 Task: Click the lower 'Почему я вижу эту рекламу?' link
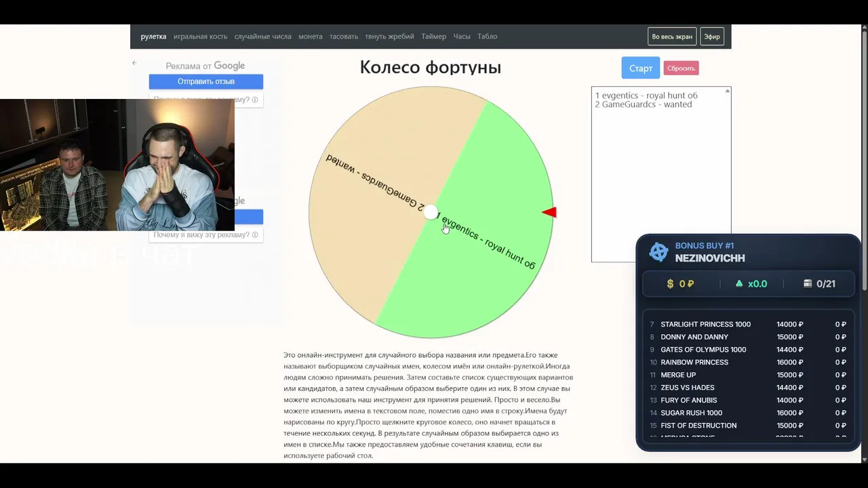click(201, 235)
